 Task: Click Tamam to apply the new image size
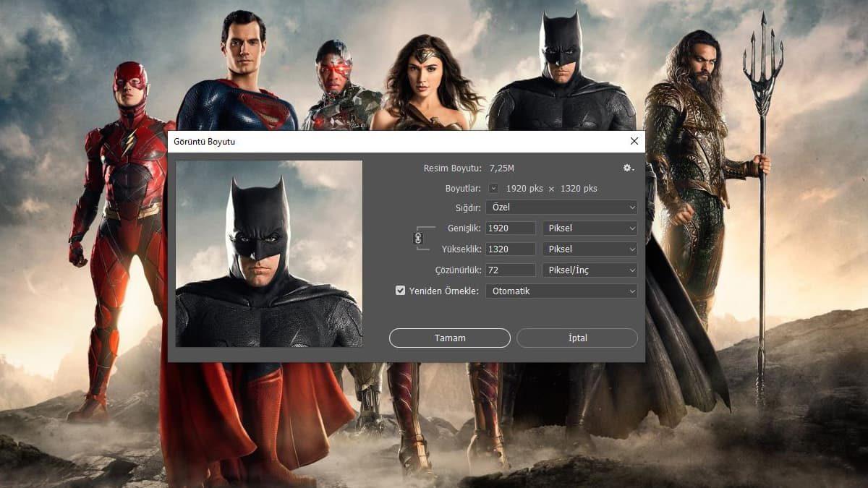pos(449,338)
